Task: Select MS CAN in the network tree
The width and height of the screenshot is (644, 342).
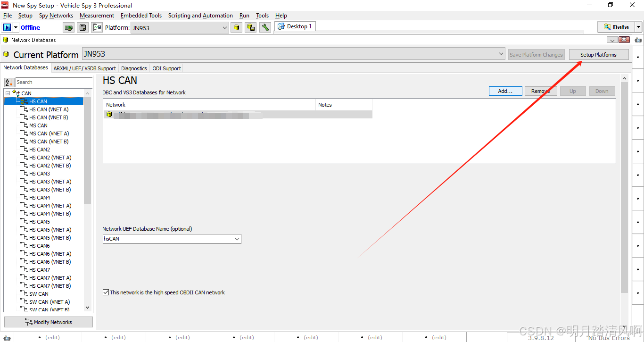Action: (38, 125)
